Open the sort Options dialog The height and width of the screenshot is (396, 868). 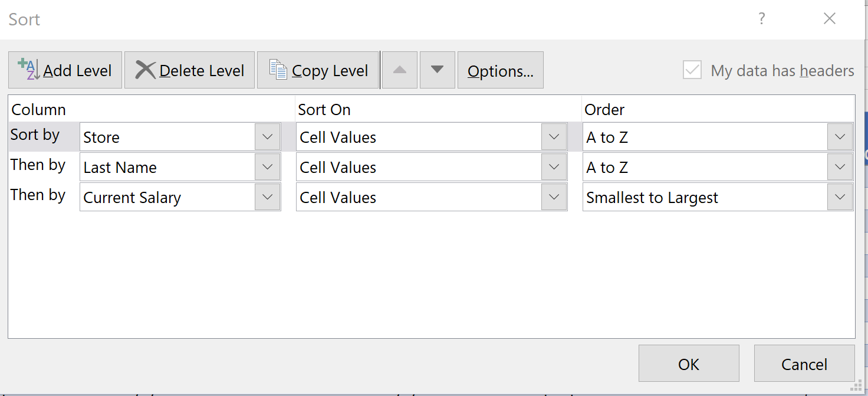500,70
